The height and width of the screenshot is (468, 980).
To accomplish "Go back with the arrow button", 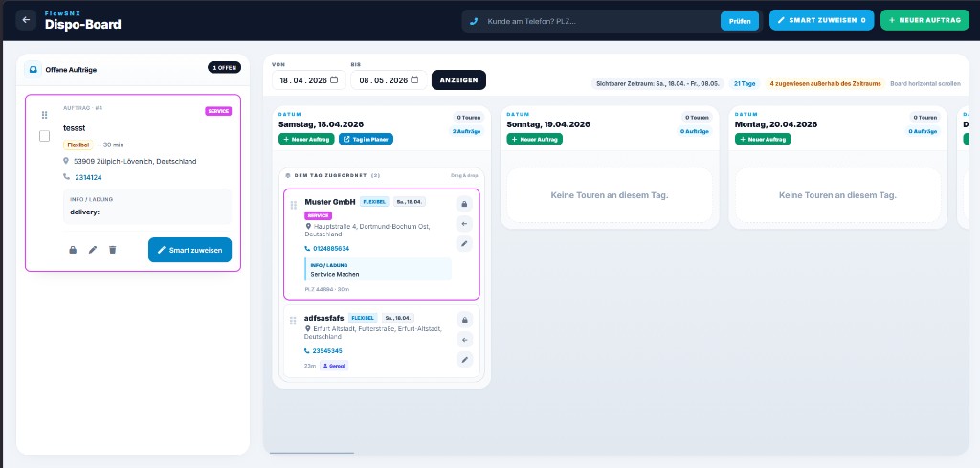I will [x=26, y=20].
